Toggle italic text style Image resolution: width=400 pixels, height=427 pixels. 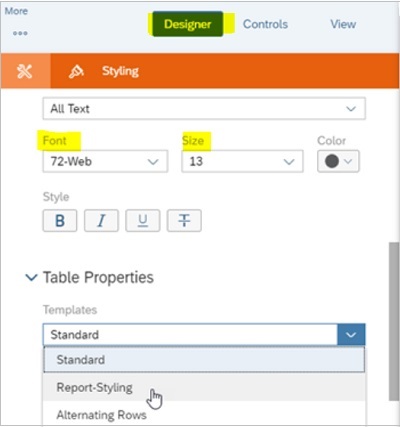101,220
